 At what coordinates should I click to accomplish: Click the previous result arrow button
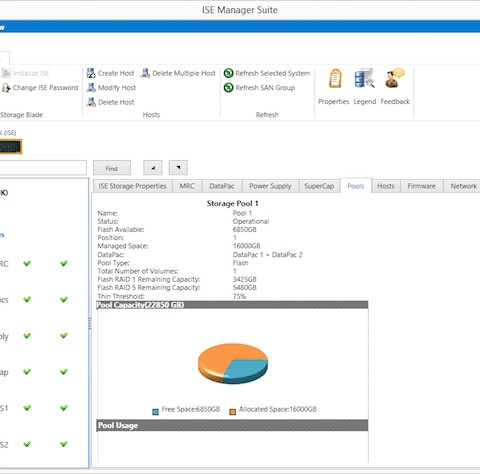[x=153, y=168]
